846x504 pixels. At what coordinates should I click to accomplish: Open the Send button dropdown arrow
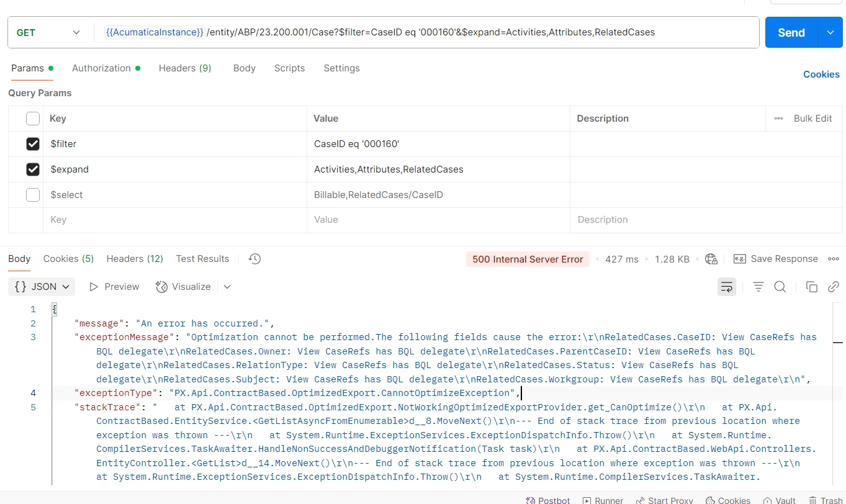coord(830,32)
